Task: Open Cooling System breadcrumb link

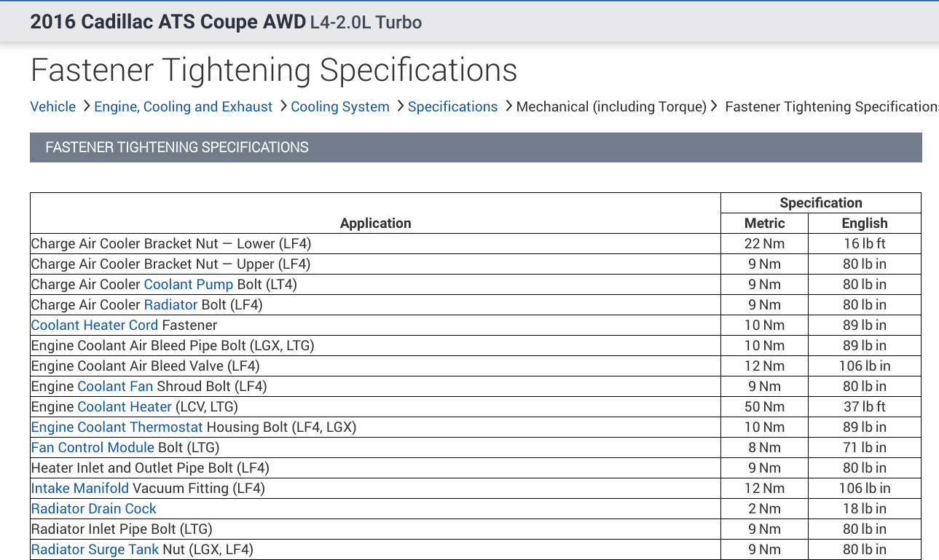Action: [x=339, y=106]
